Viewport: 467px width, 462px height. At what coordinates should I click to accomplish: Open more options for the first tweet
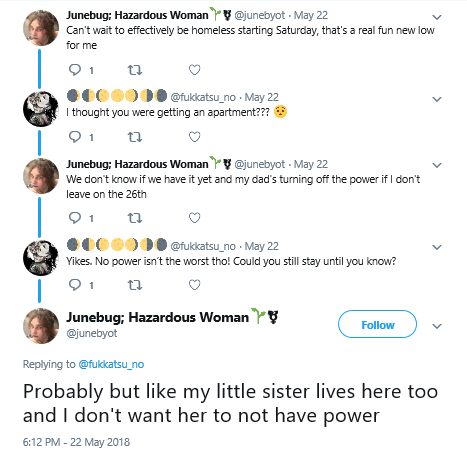coord(437,17)
